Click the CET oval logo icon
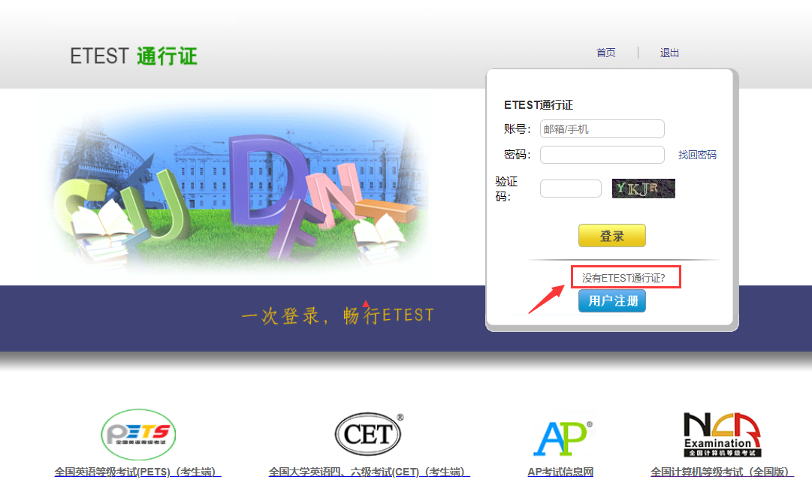 [x=368, y=433]
